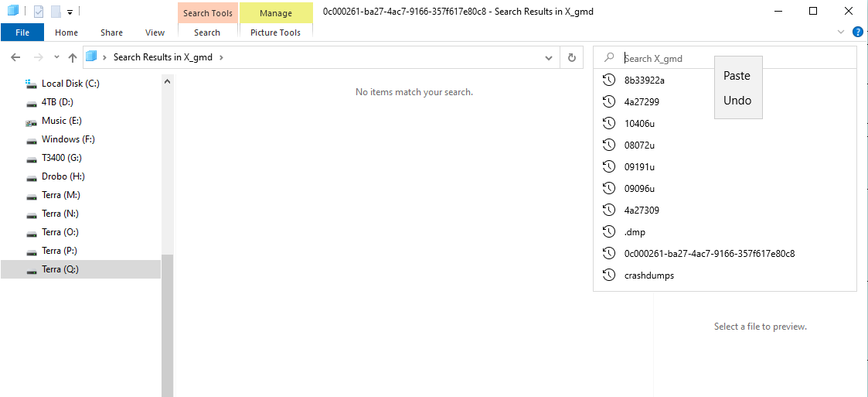Collapse the ribbon using the chevron
Image resolution: width=868 pixels, height=397 pixels.
842,32
